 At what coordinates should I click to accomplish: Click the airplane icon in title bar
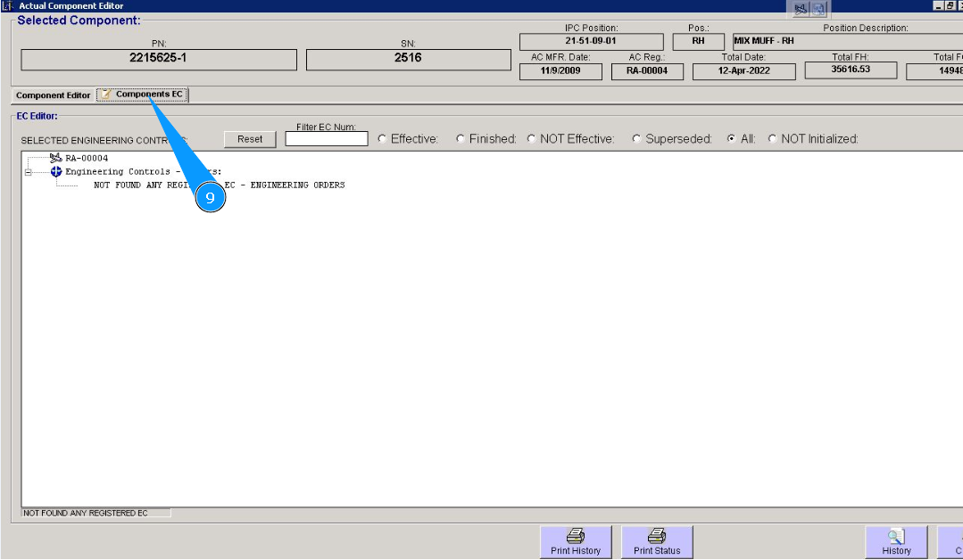coord(800,9)
